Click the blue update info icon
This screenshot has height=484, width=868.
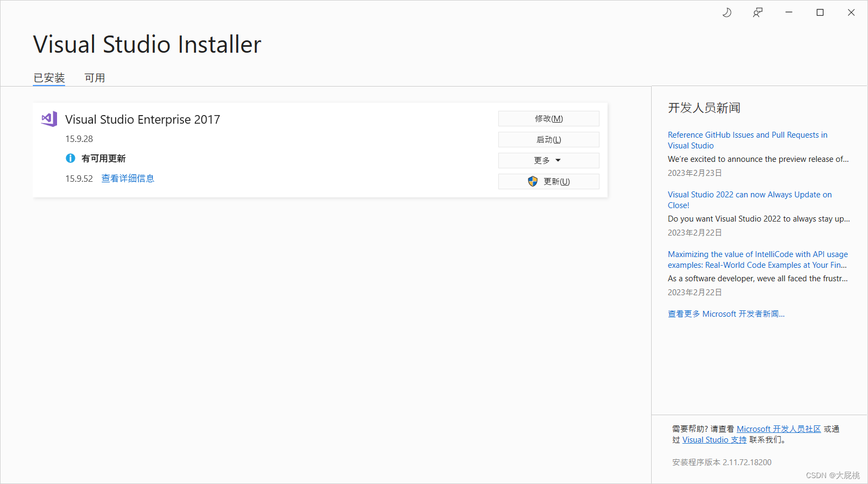(x=70, y=158)
